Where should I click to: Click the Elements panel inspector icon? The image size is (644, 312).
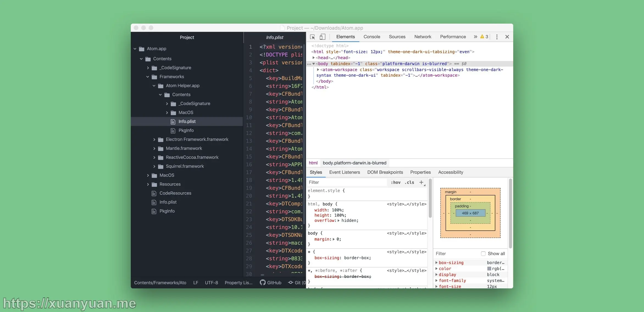314,37
